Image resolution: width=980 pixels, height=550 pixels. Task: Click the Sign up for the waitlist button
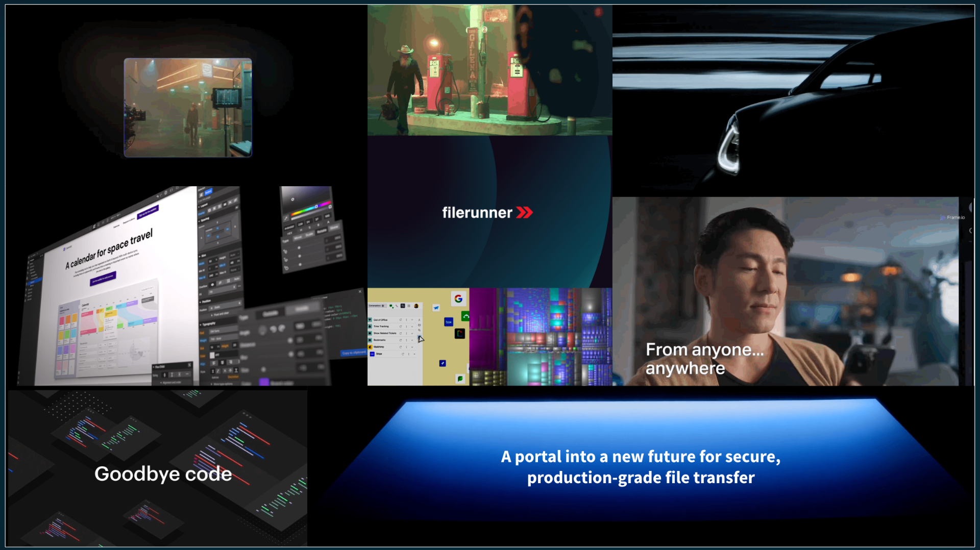[x=148, y=212]
